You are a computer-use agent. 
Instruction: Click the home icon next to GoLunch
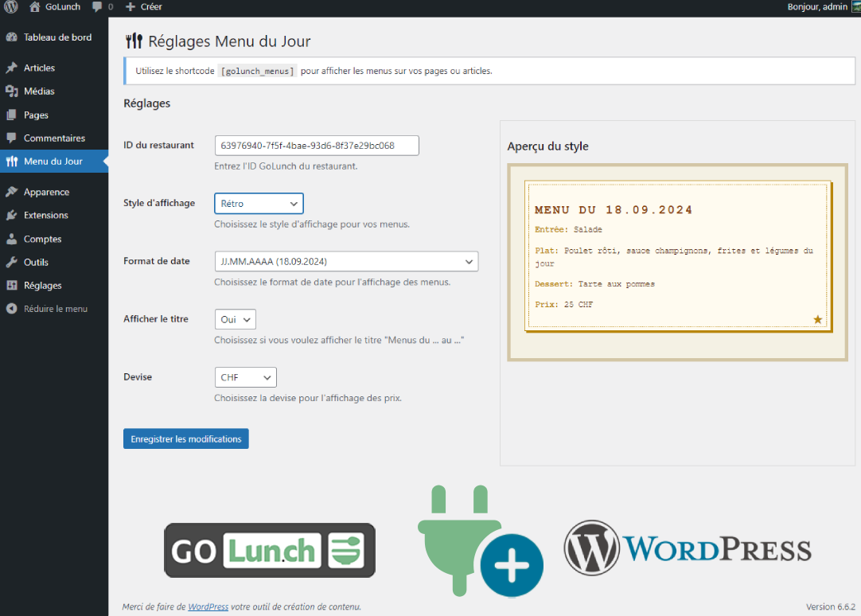(34, 6)
